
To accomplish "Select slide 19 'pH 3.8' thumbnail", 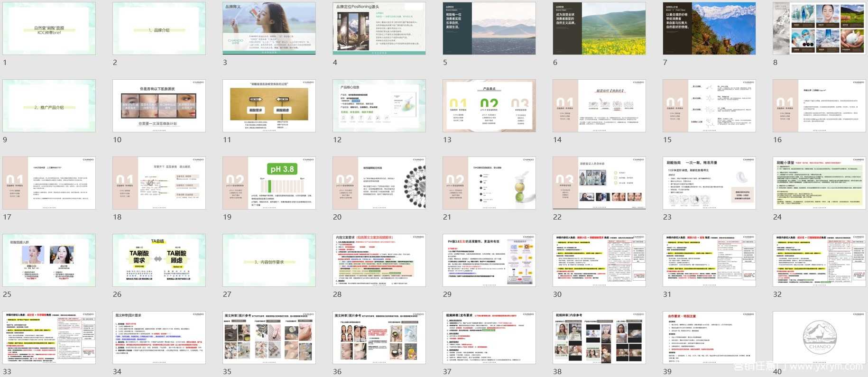I will [x=269, y=183].
